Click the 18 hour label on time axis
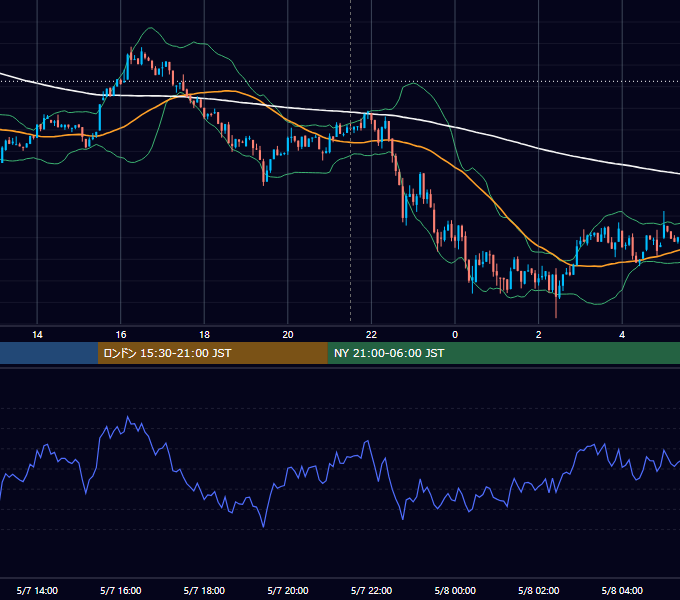Viewport: 680px width, 600px height. pyautogui.click(x=204, y=335)
